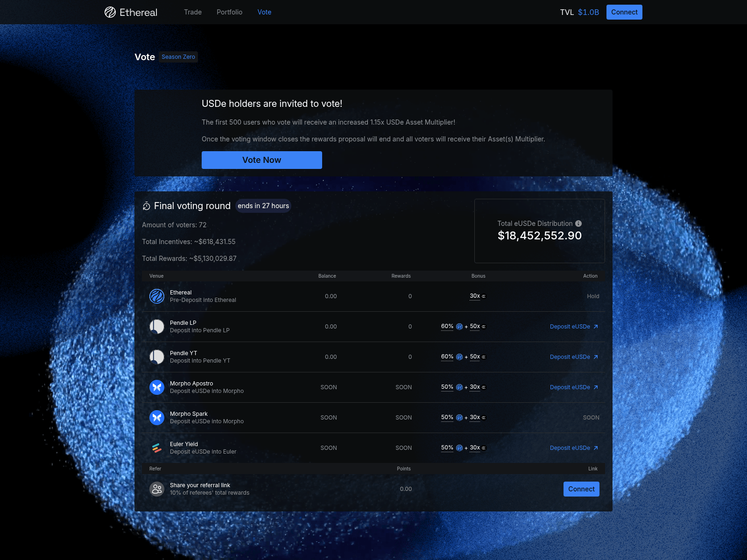Switch to the Portfolio tab
Viewport: 747px width, 560px height.
coord(229,12)
